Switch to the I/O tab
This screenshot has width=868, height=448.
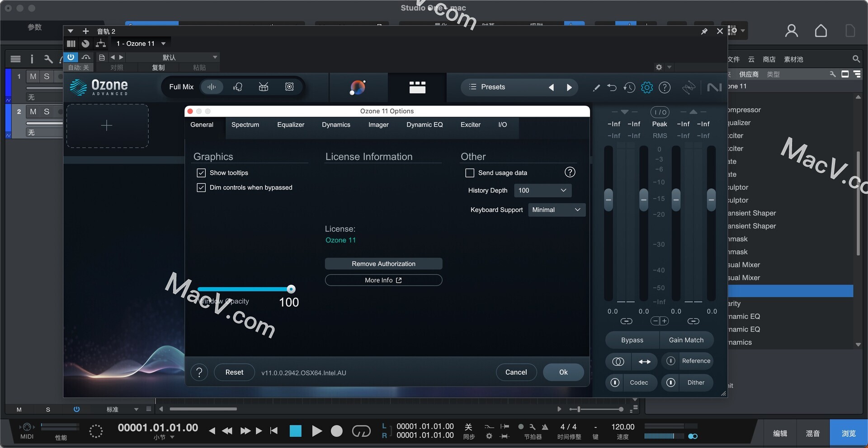[502, 125]
